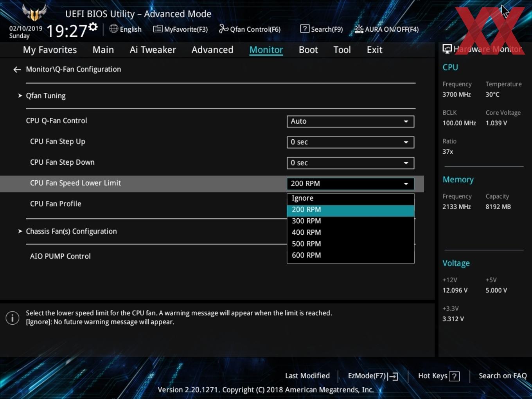Click the info icon beside the help text
The width and height of the screenshot is (532, 399).
[x=13, y=318]
